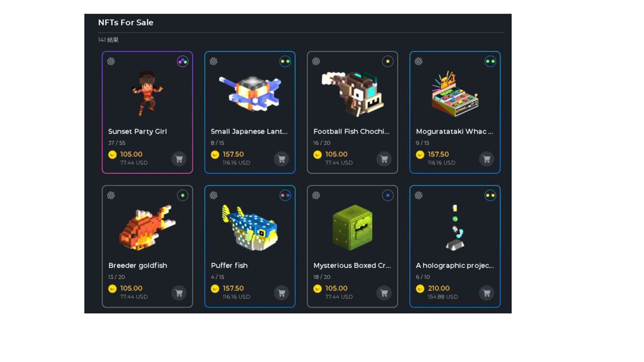Click yellow attribute dot on Football Fish card
This screenshot has width=644, height=362.
388,61
